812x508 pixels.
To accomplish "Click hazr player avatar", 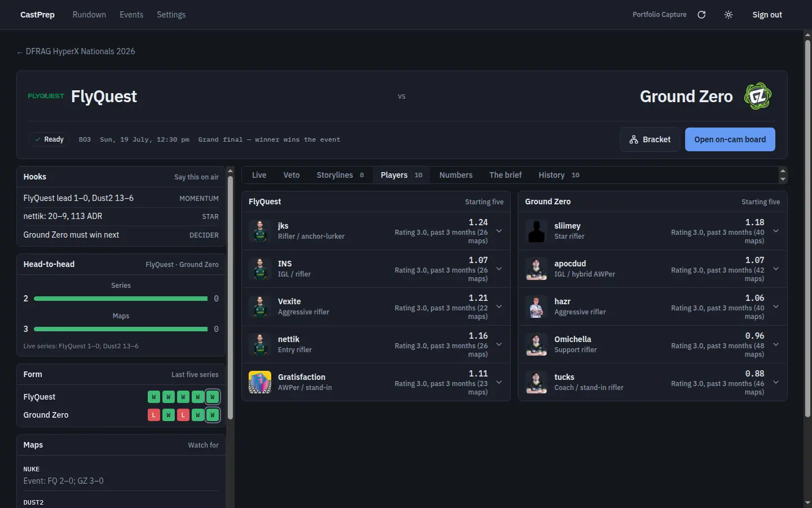I will (536, 306).
